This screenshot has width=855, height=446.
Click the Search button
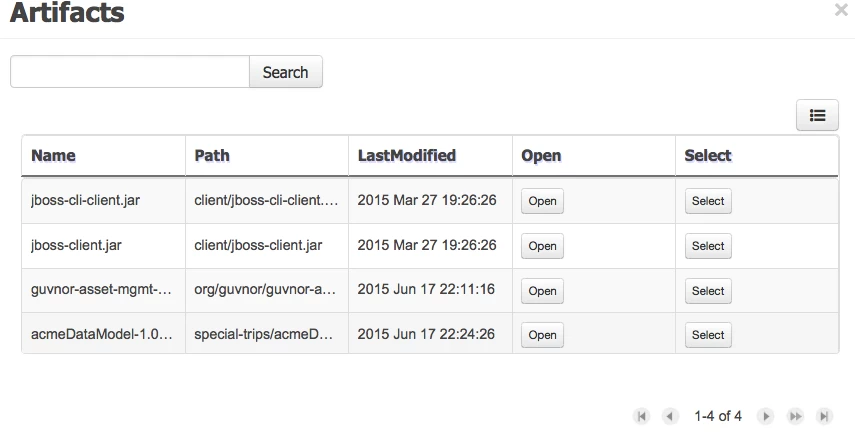coord(286,71)
